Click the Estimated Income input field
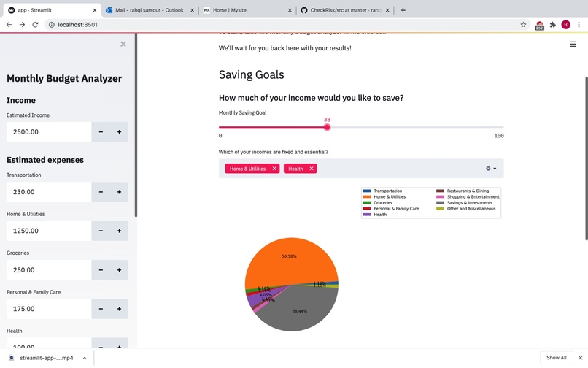 pos(49,132)
